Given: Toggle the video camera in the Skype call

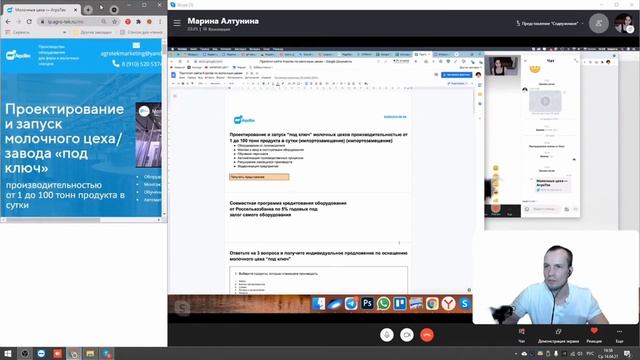Looking at the screenshot, I should 407,335.
